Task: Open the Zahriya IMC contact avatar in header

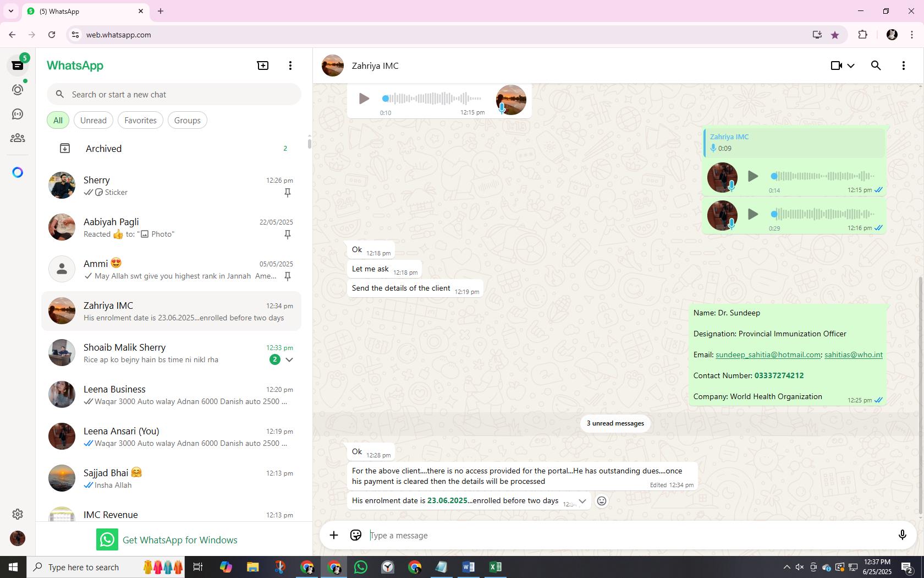Action: (333, 66)
